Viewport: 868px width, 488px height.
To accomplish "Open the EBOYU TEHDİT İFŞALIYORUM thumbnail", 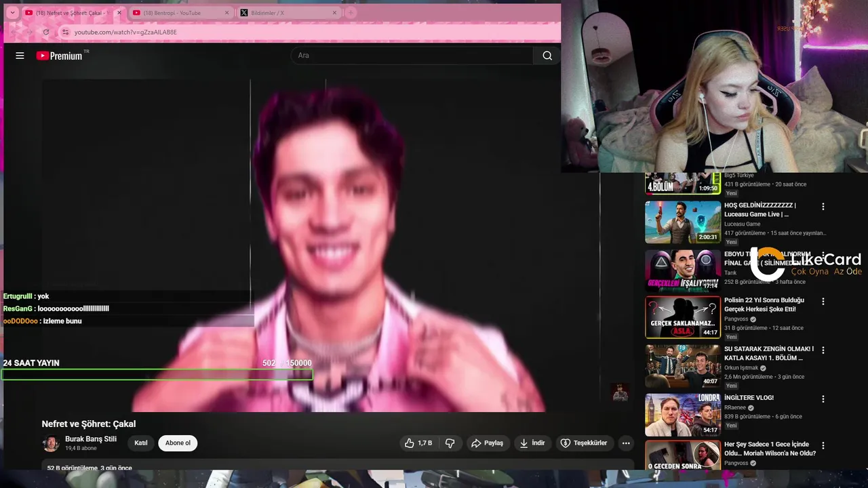I will tap(683, 270).
